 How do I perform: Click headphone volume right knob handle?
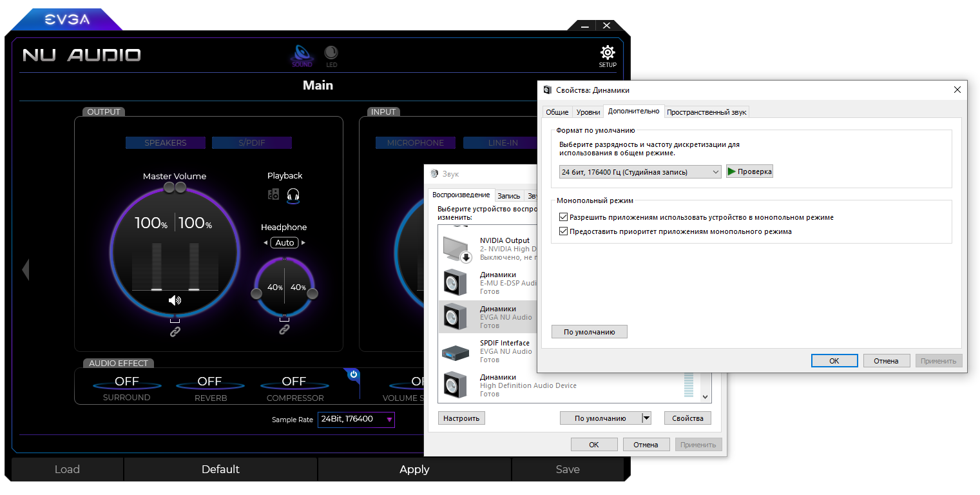click(x=312, y=294)
